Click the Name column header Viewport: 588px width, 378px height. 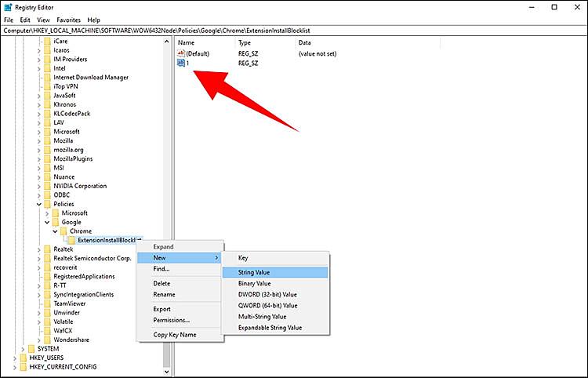(205, 43)
